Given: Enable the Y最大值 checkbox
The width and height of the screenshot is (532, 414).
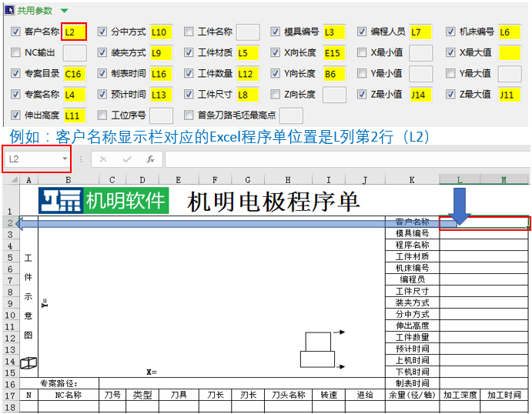Looking at the screenshot, I should [x=450, y=73].
